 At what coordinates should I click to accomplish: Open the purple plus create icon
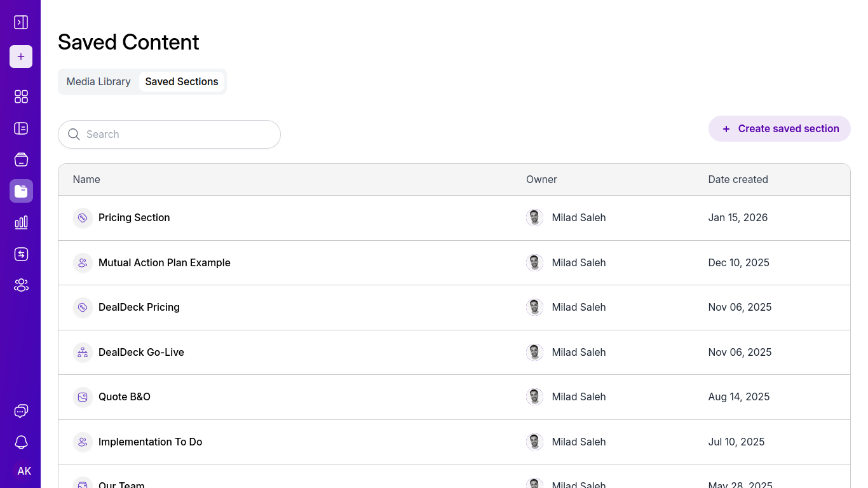[x=21, y=57]
